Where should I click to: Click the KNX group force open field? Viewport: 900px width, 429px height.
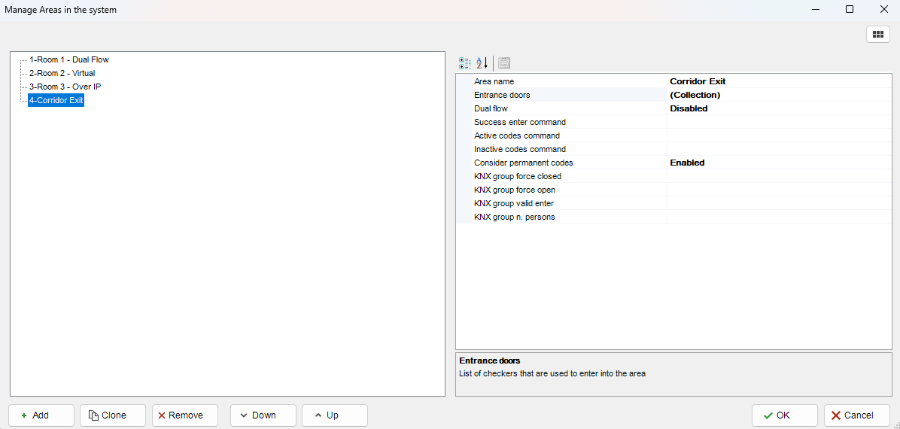tap(777, 189)
